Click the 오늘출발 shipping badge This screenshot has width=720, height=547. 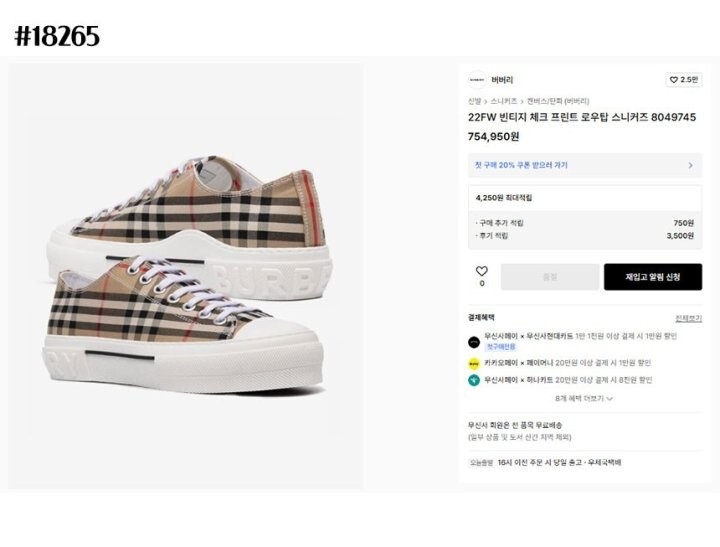(x=482, y=463)
